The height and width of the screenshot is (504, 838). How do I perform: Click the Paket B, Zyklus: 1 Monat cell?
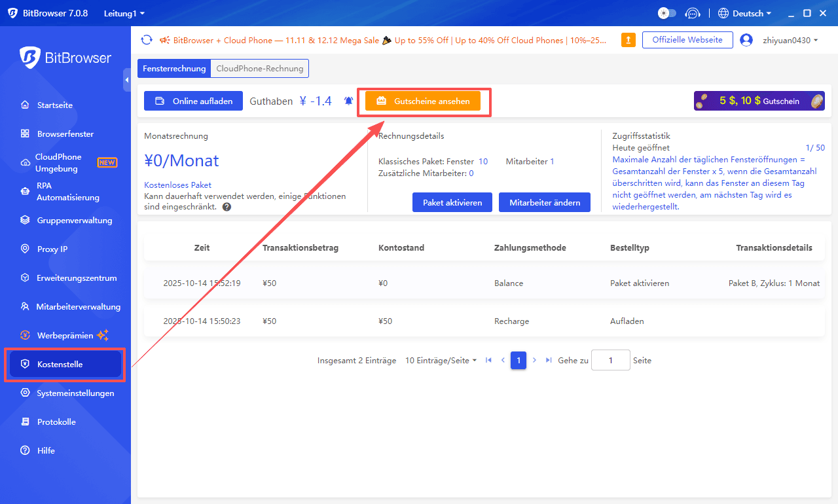[x=774, y=283]
